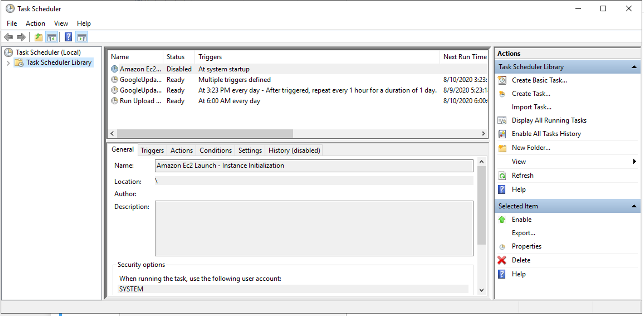Click the Show/Hide Action Pane icon

[82, 37]
